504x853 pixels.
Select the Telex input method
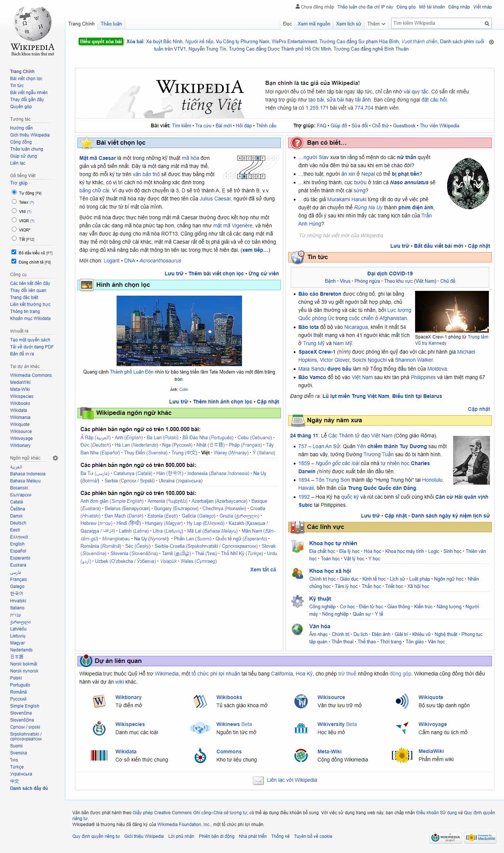pyautogui.click(x=14, y=202)
